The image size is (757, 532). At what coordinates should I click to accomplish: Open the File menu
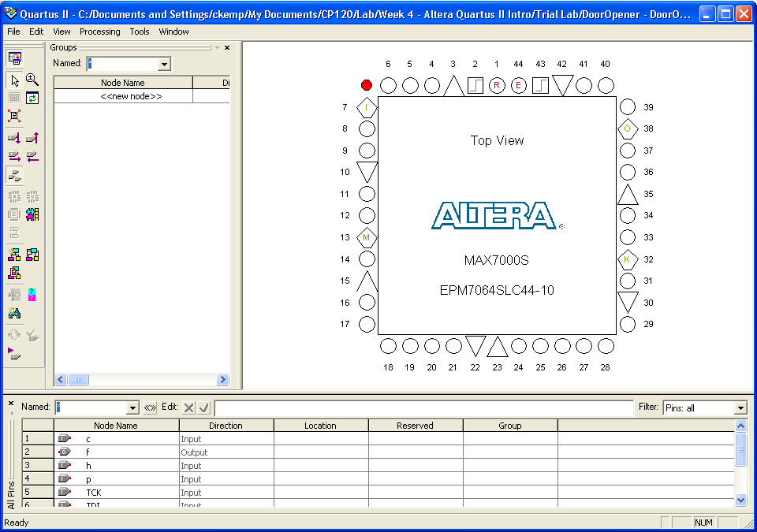click(13, 32)
